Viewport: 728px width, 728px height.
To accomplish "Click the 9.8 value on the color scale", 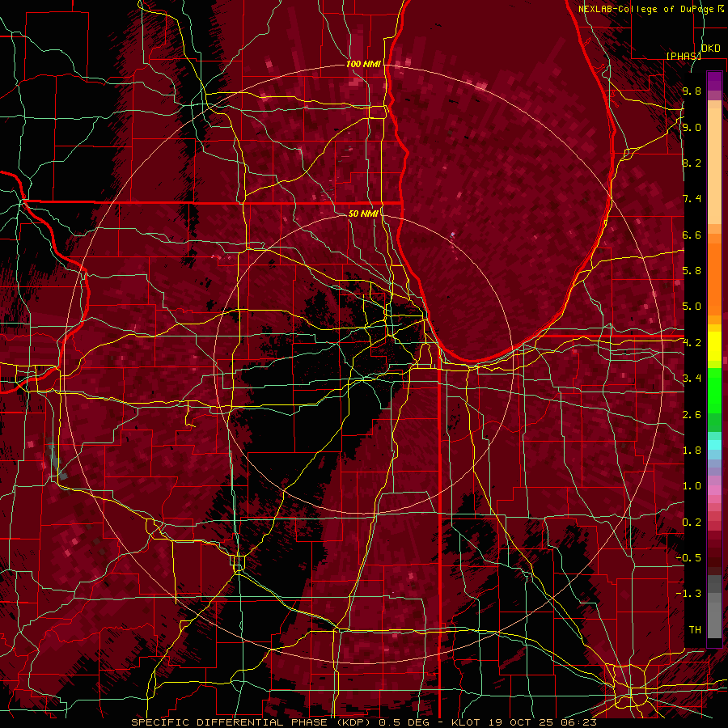I will (x=692, y=91).
